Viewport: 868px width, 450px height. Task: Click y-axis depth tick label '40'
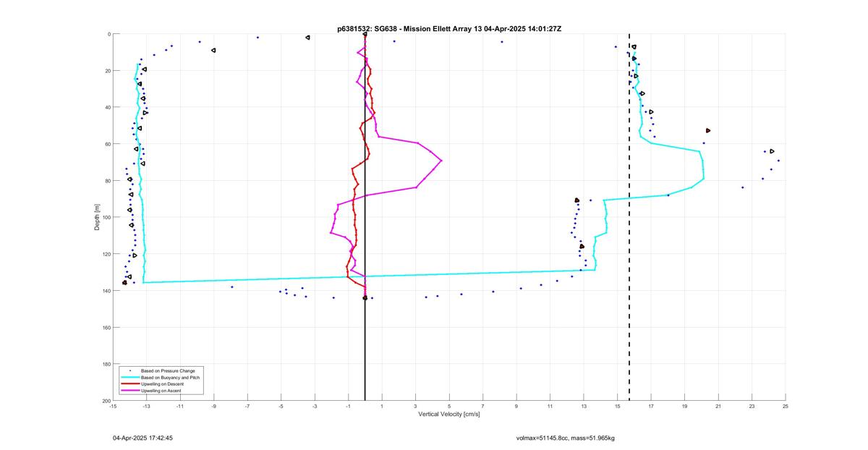pyautogui.click(x=106, y=107)
